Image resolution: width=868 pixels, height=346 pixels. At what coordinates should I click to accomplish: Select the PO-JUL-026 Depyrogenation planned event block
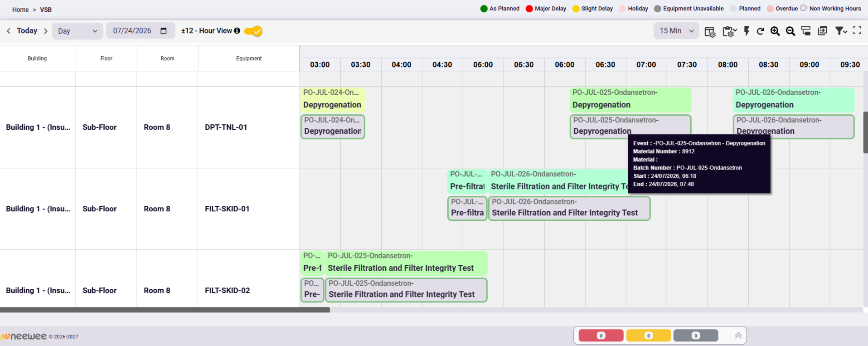coord(793,127)
